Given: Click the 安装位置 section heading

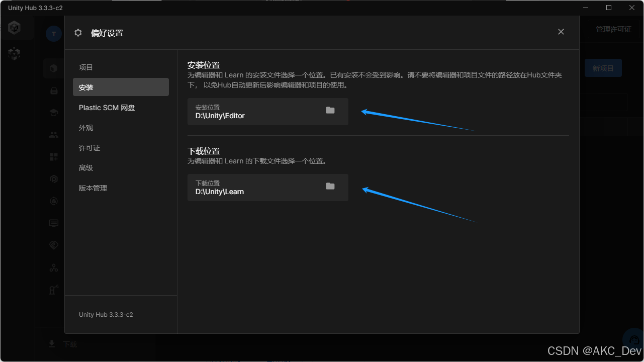Looking at the screenshot, I should click(x=204, y=65).
